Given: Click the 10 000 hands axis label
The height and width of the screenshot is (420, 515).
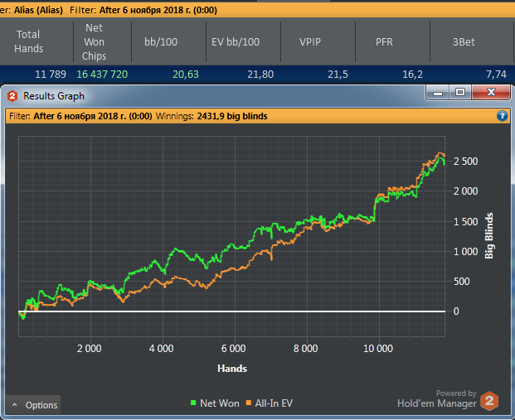Looking at the screenshot, I should tap(377, 348).
